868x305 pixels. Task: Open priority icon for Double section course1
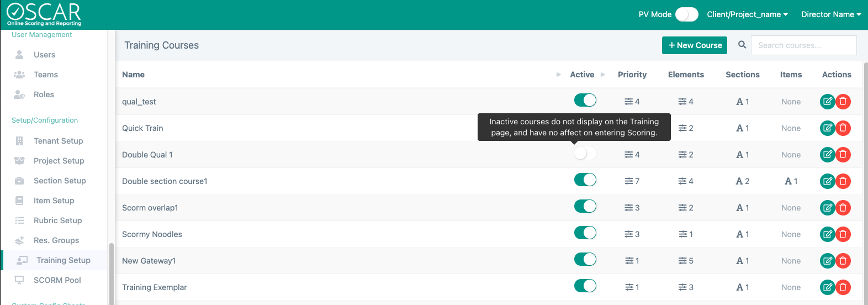629,181
